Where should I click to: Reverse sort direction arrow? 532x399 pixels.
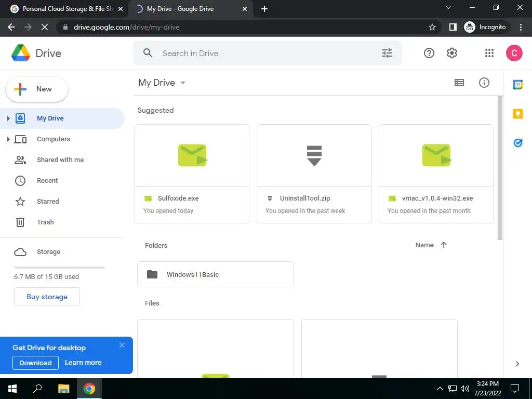pyautogui.click(x=444, y=245)
